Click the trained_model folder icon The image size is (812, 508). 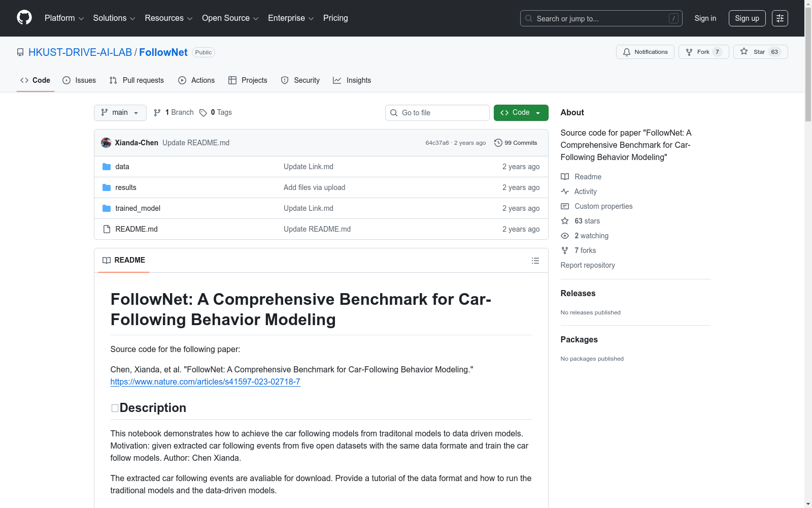click(107, 208)
